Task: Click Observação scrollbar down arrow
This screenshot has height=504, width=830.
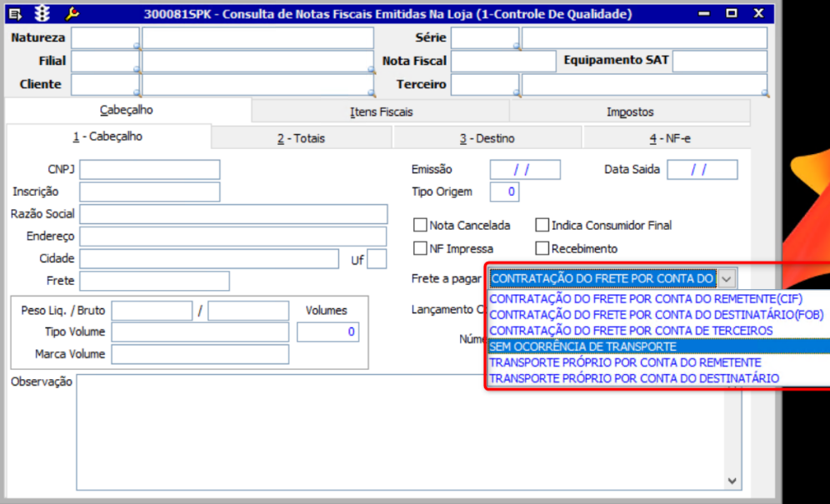Action: click(732, 481)
